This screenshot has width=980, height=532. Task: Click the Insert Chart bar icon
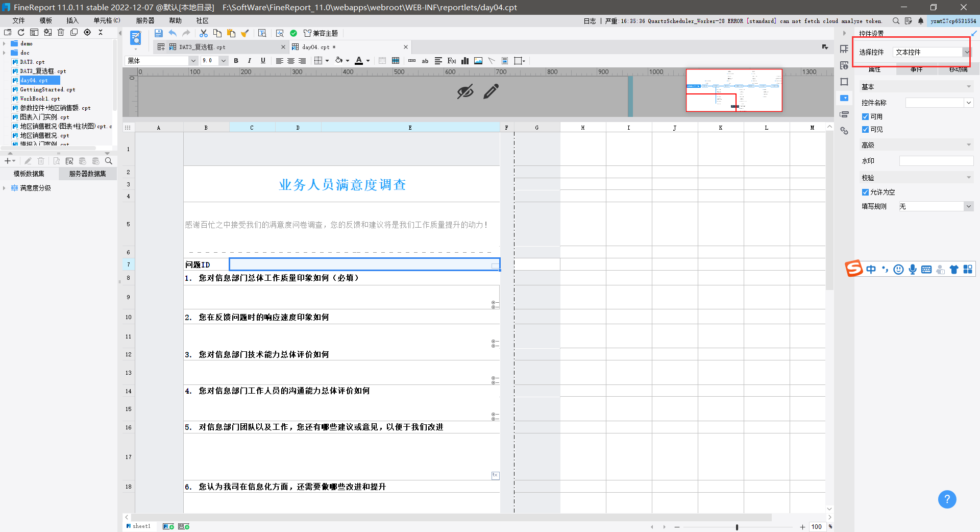(x=465, y=61)
